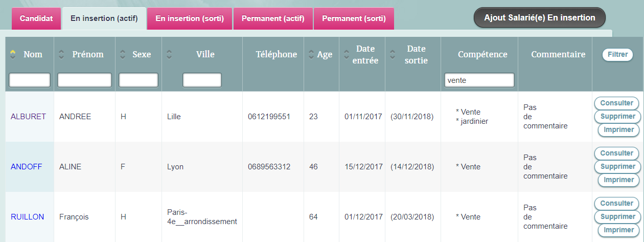Sort by Date entrée arrows
This screenshot has width=644, height=242.
point(347,55)
